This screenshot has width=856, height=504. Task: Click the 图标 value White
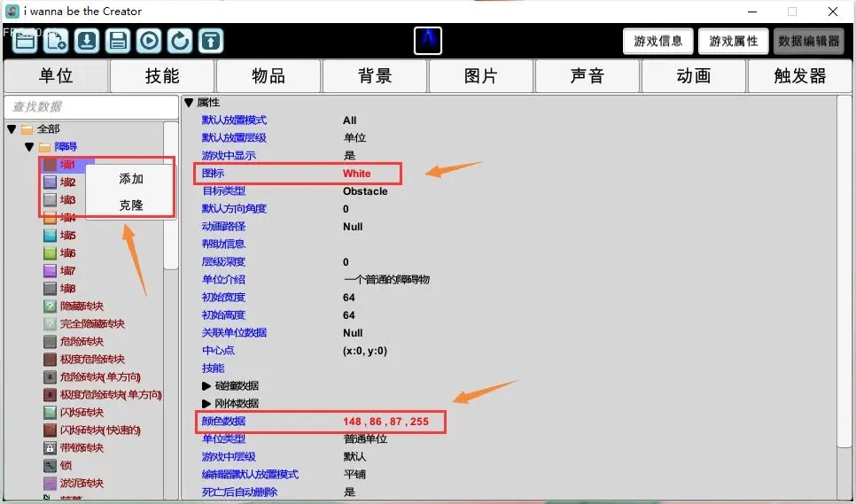(x=357, y=174)
